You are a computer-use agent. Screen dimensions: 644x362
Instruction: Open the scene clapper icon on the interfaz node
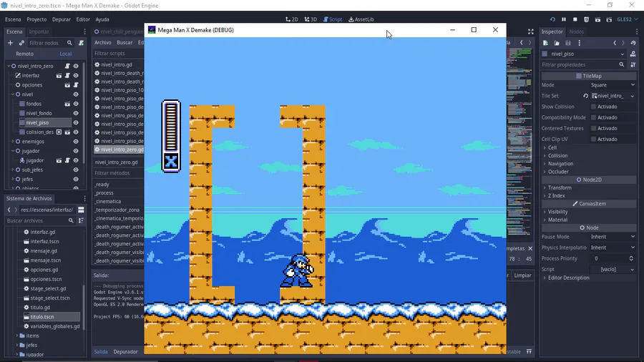pos(59,76)
